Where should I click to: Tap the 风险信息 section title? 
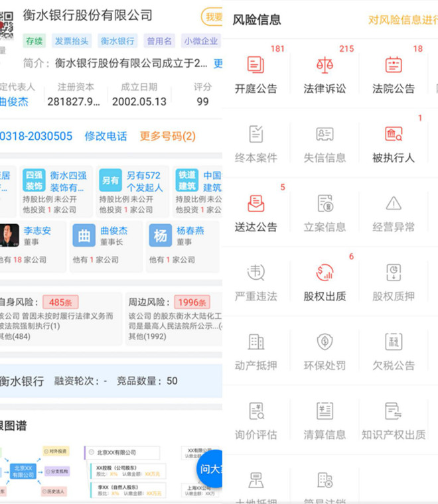(257, 20)
